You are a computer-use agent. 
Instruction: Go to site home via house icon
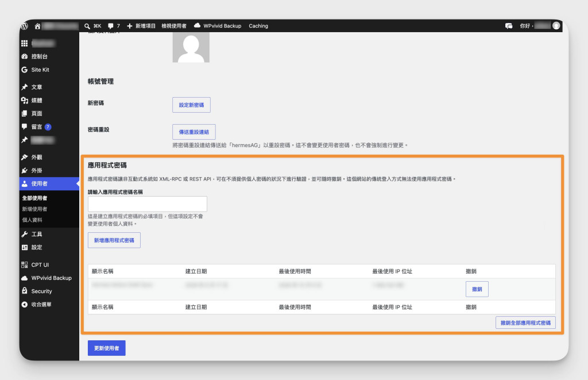pos(37,26)
